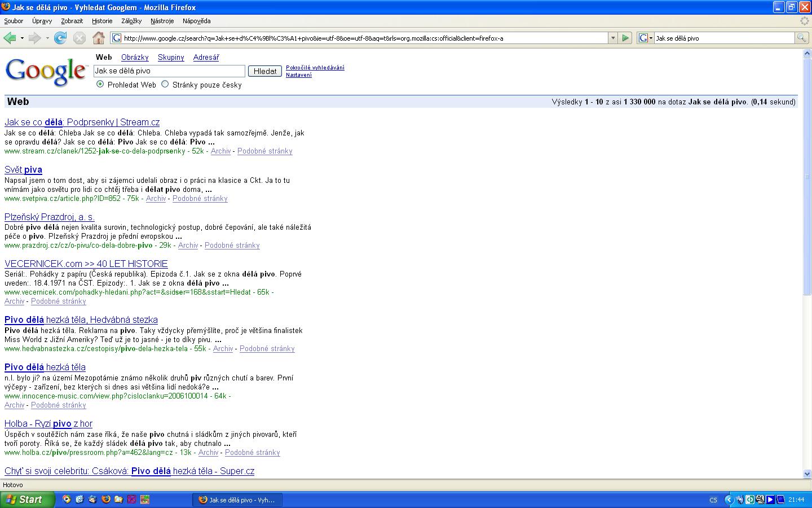Viewport: 812px width, 508px height.
Task: Expand the Back button history dropdown
Action: click(22, 38)
